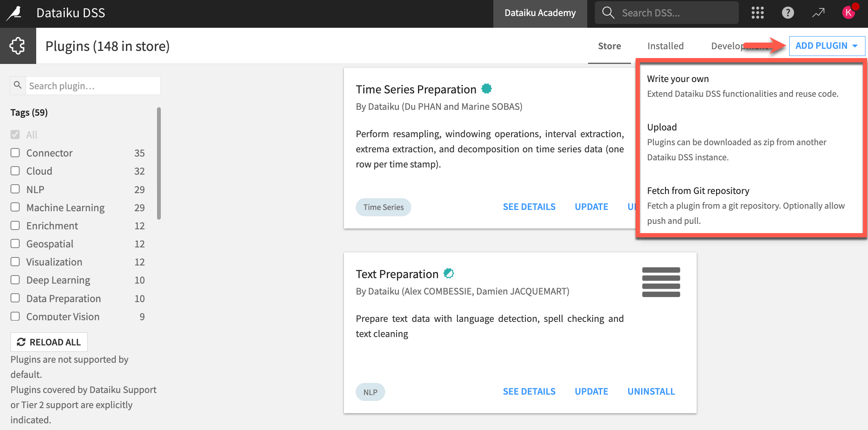Click the magnifier in plugin search box
This screenshot has width=868, height=430.
click(x=17, y=85)
